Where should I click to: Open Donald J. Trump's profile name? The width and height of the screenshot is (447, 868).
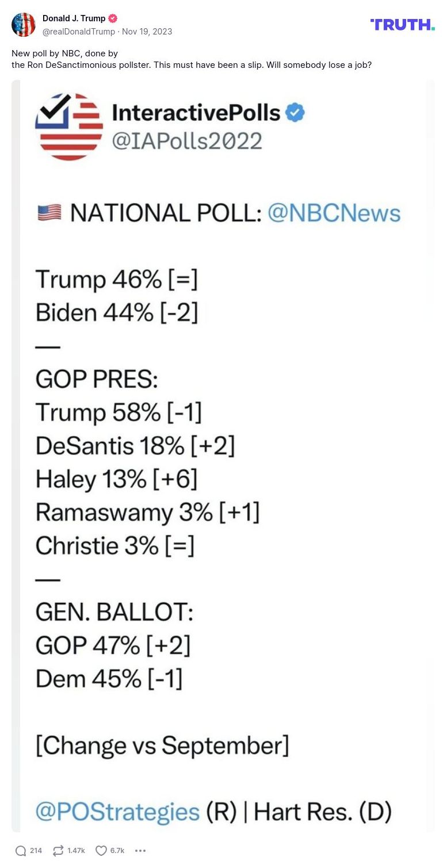pyautogui.click(x=75, y=18)
